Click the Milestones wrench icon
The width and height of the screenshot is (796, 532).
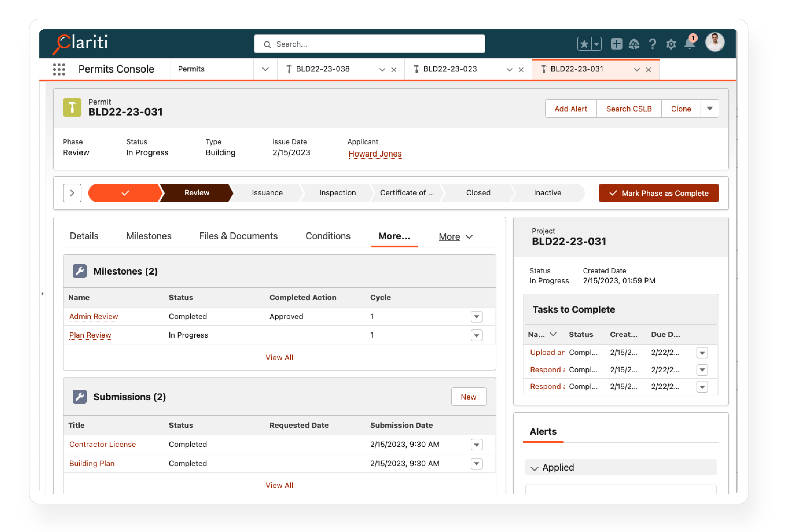point(79,271)
